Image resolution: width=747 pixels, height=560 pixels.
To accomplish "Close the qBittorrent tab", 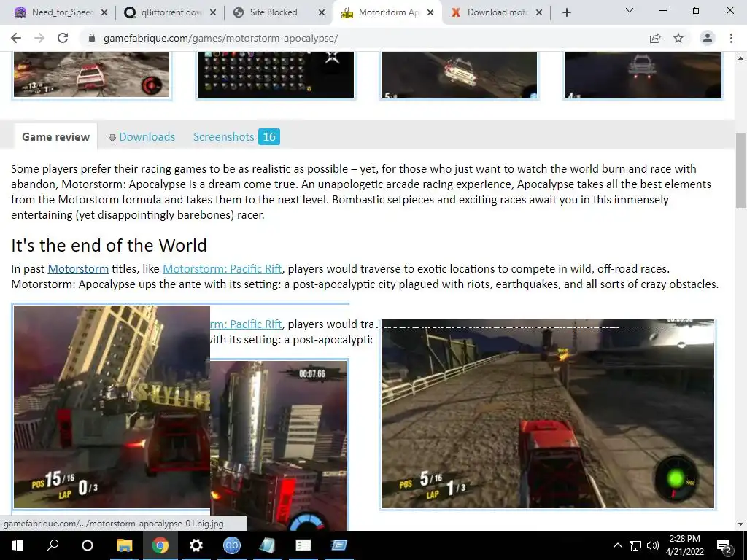I will coord(214,12).
